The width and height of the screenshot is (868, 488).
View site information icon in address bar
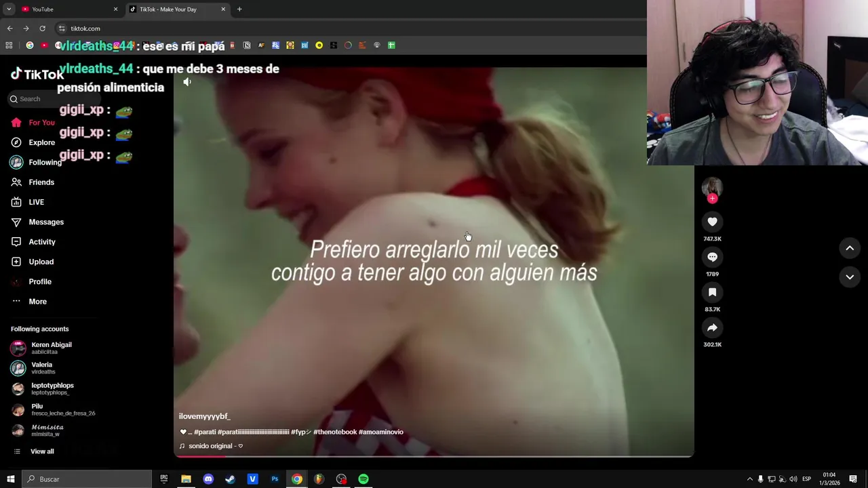pyautogui.click(x=62, y=28)
